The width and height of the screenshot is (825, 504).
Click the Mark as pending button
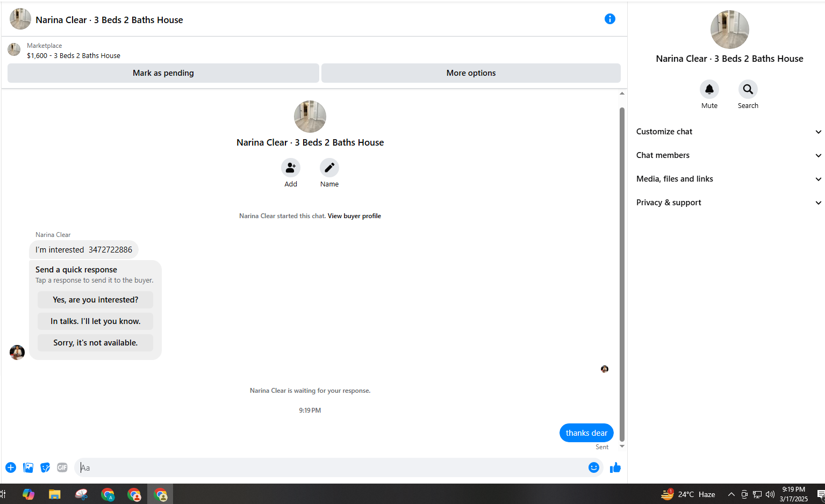pos(163,73)
